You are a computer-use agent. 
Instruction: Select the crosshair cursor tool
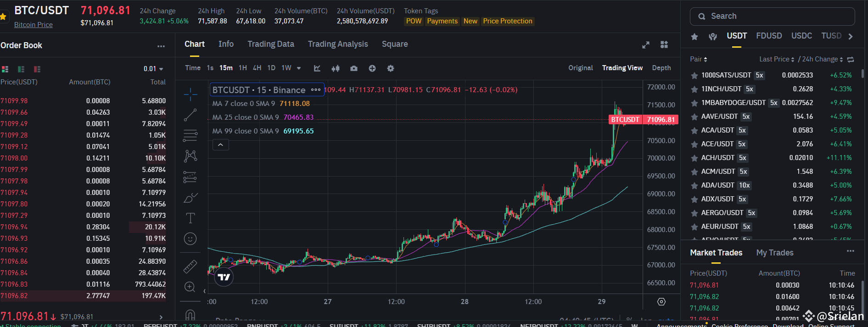(x=190, y=95)
